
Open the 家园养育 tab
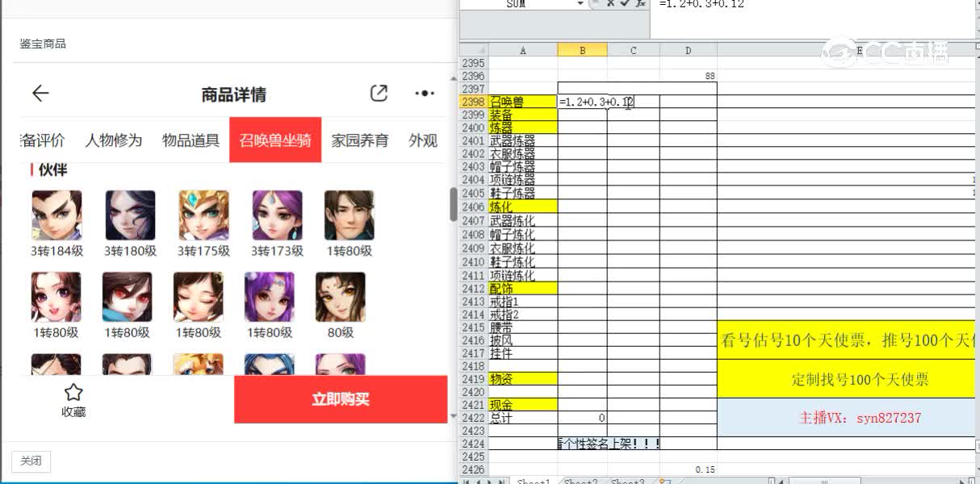coord(360,140)
